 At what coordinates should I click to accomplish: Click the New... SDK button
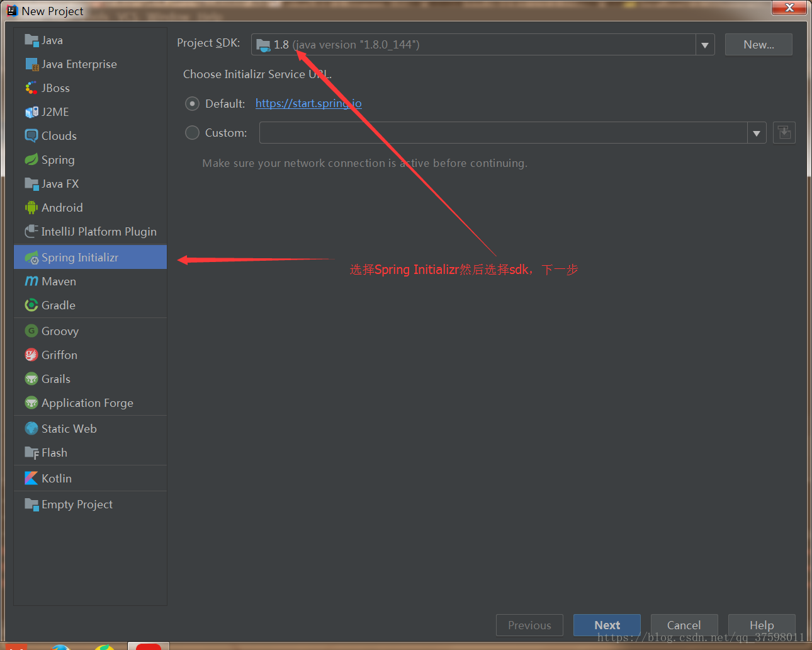(x=758, y=45)
